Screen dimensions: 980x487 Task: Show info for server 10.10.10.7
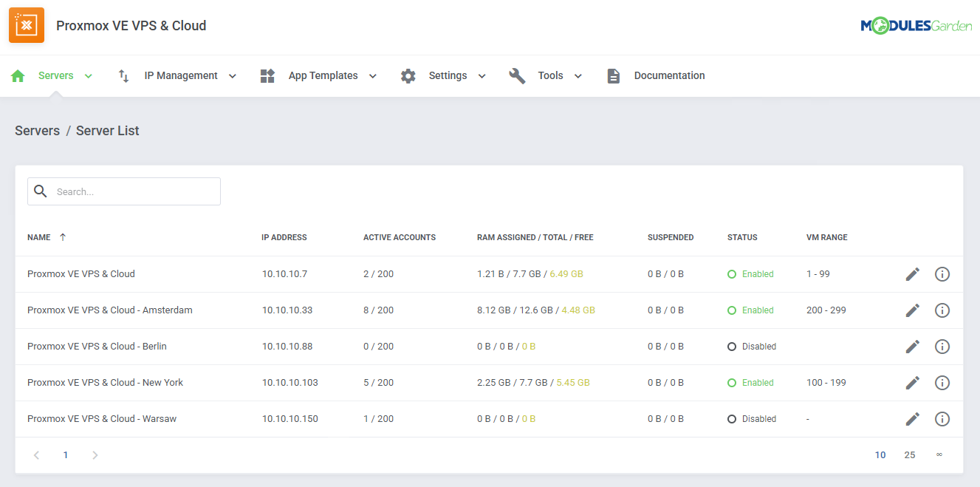click(942, 274)
